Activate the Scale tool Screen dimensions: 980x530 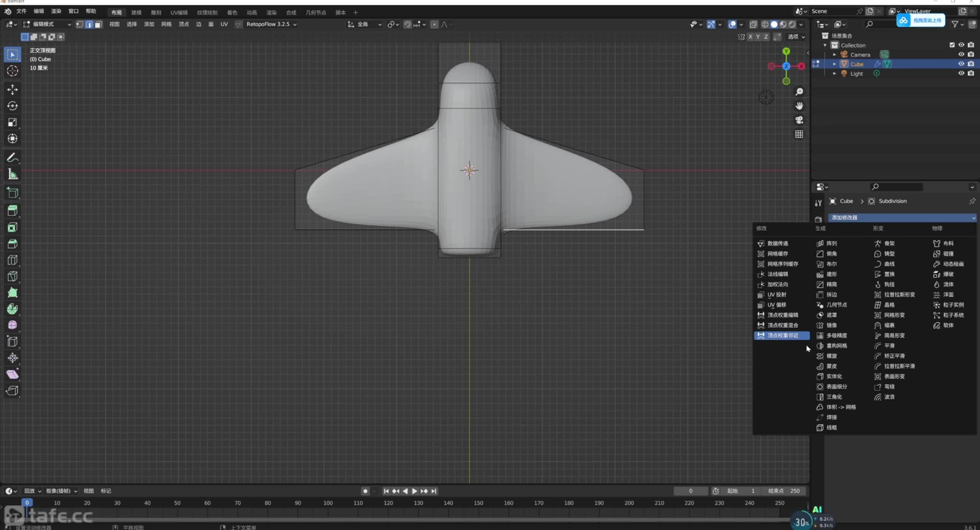coord(12,123)
